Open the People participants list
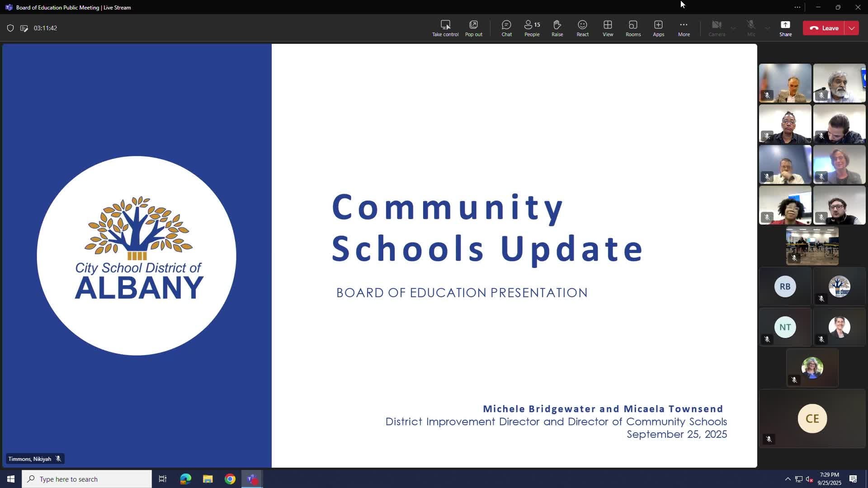868x488 pixels. 532,28
